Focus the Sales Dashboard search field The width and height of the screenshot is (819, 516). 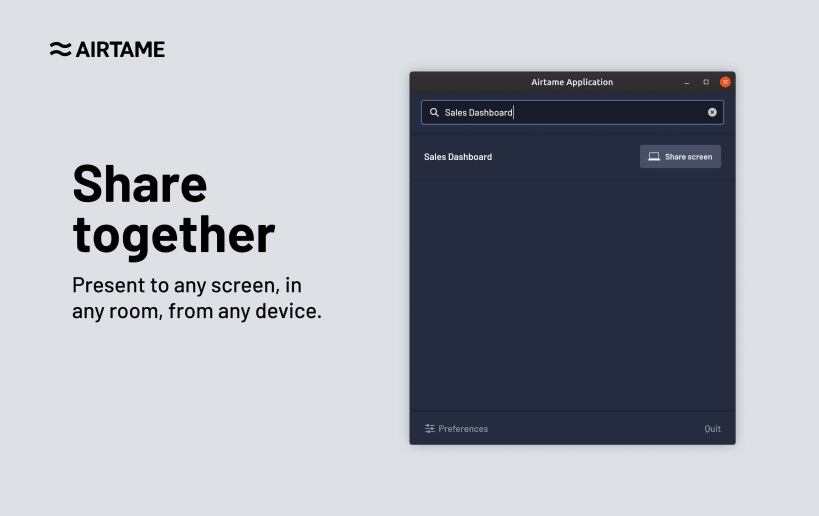click(x=572, y=112)
